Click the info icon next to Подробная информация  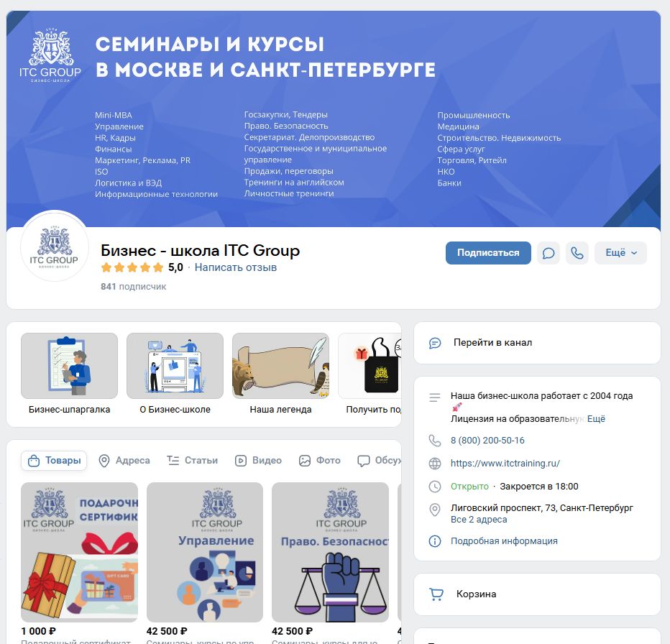[x=434, y=541]
